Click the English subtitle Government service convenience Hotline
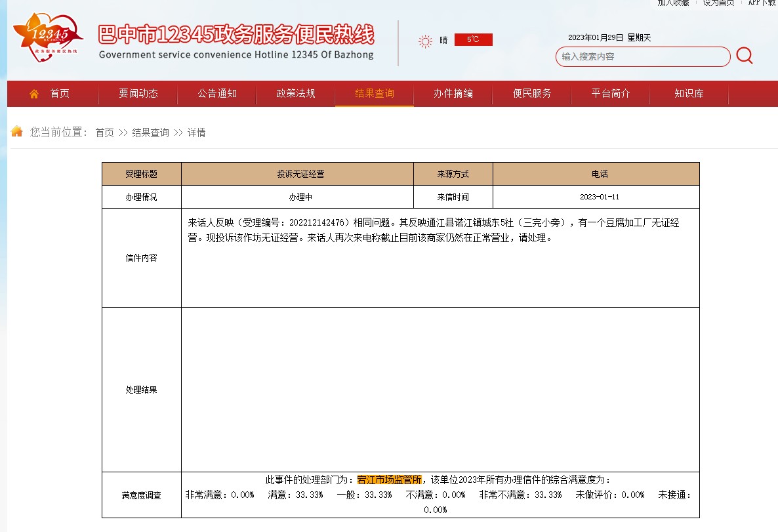This screenshot has width=778, height=532. point(236,54)
